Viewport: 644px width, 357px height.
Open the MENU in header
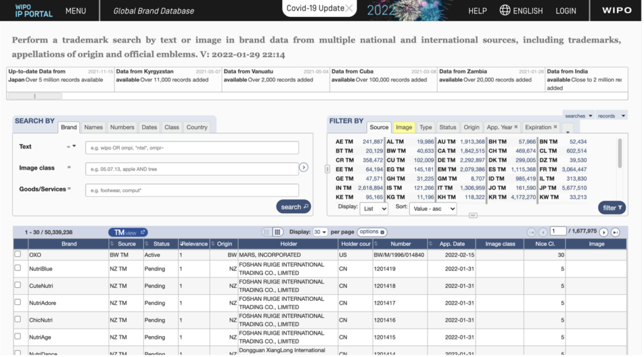point(75,11)
